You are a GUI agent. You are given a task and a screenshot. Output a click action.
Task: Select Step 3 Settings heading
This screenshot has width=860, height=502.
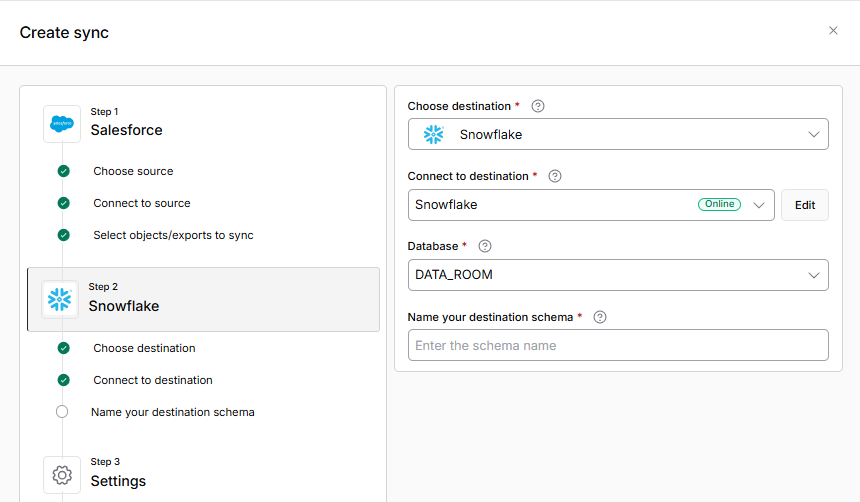point(118,481)
